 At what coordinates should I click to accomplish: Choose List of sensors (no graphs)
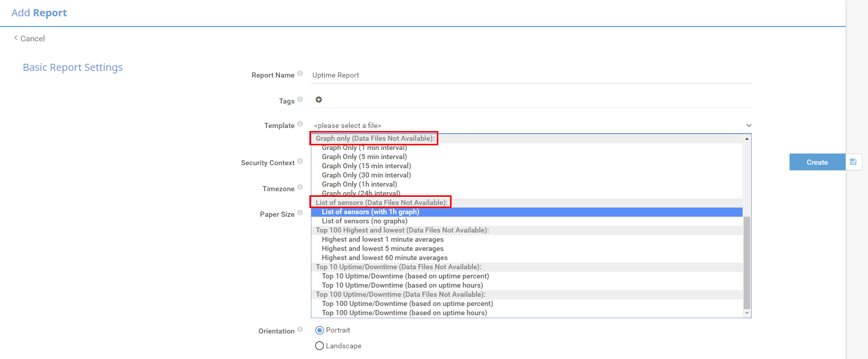coord(364,221)
